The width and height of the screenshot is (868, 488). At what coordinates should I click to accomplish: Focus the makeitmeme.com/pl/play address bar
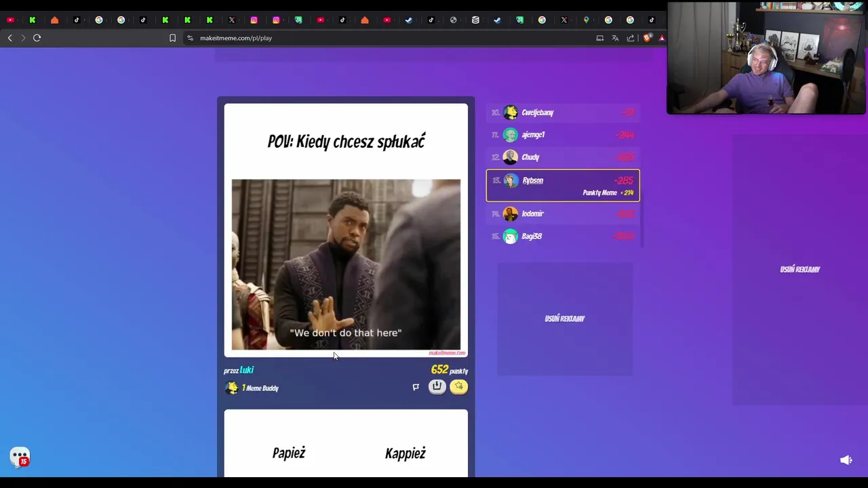[236, 38]
